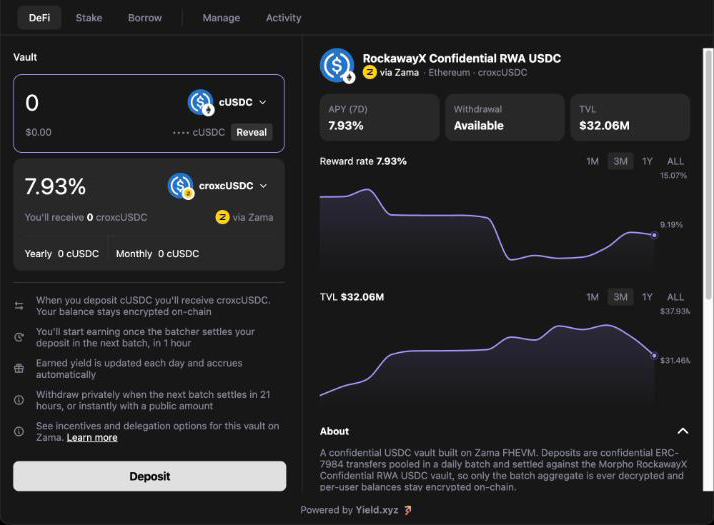
Task: Click the Zama logo beside 'via Zama' in the vault card
Action: [x=222, y=217]
